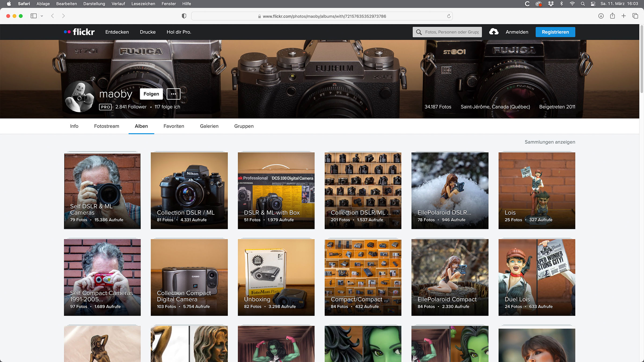
Task: Switch to the Favoriten tab
Action: (174, 126)
